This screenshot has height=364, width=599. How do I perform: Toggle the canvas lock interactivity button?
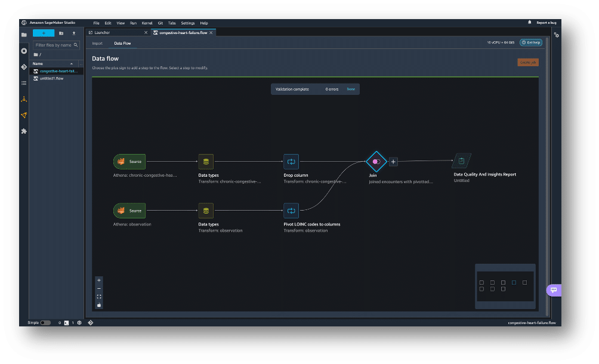(99, 305)
